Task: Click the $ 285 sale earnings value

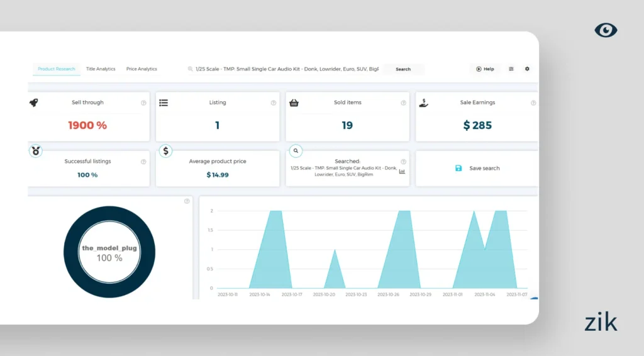Action: (x=477, y=125)
